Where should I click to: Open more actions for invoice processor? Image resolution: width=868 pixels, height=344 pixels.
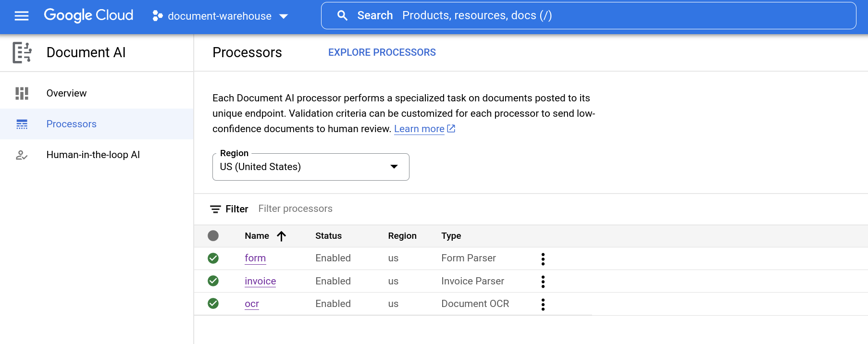(x=543, y=282)
